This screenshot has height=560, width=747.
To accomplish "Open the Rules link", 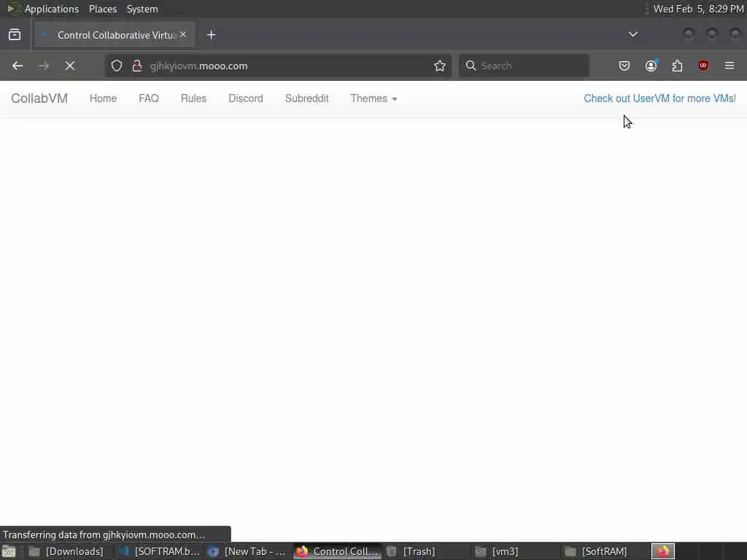I will [193, 98].
